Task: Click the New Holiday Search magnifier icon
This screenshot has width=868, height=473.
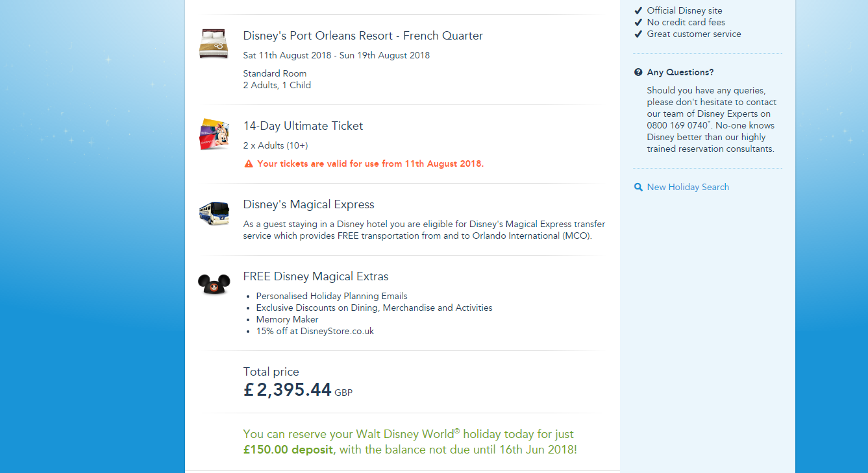Action: coord(638,188)
